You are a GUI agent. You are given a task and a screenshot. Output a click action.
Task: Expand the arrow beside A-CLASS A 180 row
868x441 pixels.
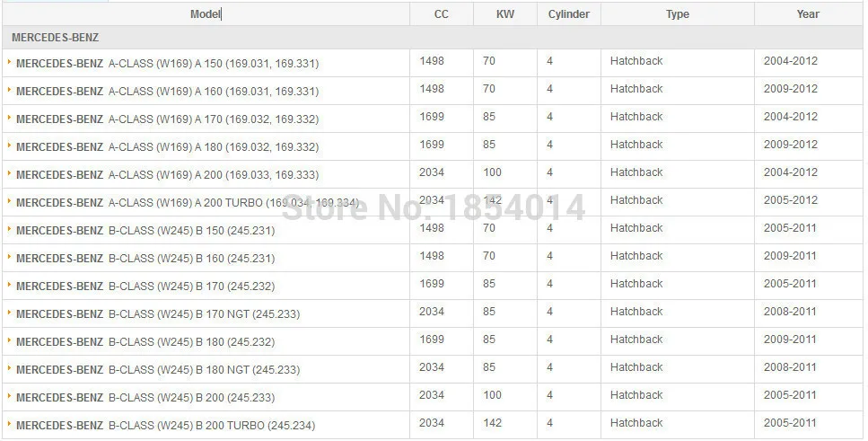click(9, 146)
